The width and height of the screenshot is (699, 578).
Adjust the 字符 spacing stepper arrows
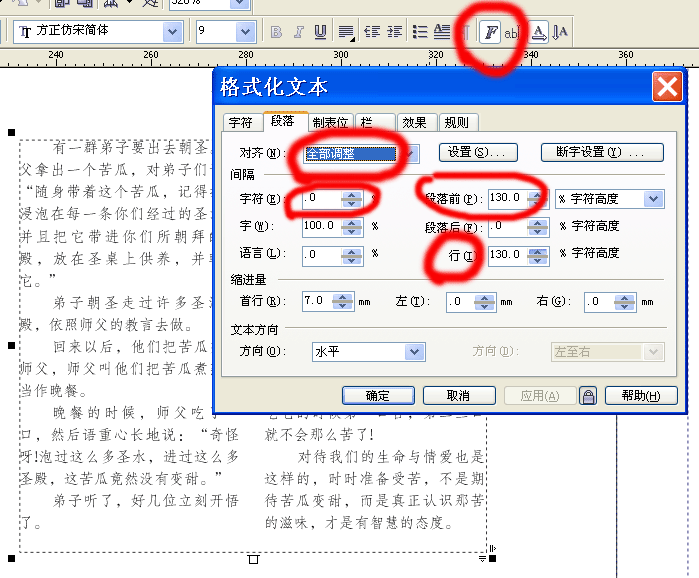coord(352,199)
